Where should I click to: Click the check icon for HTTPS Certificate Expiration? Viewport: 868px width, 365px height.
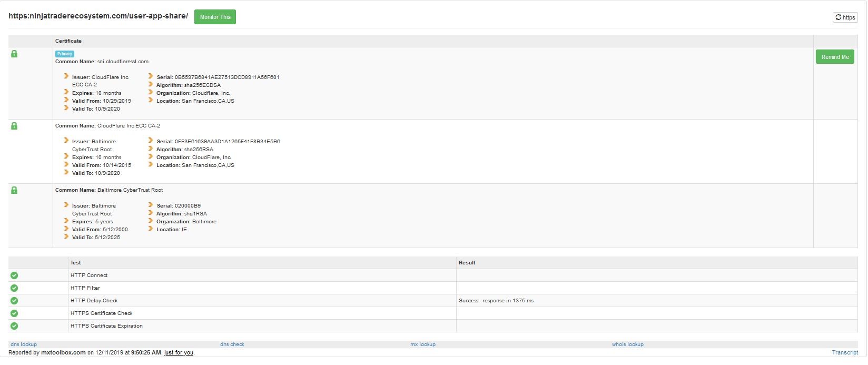click(14, 326)
